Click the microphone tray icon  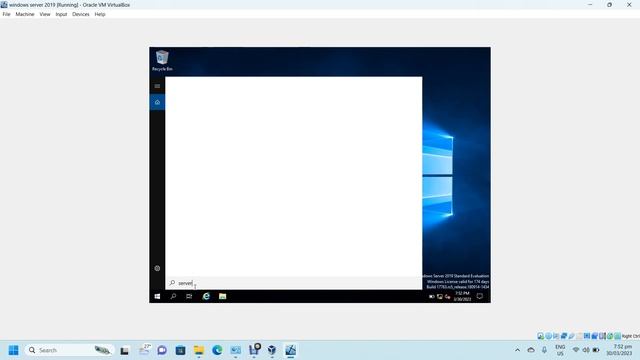(544, 350)
